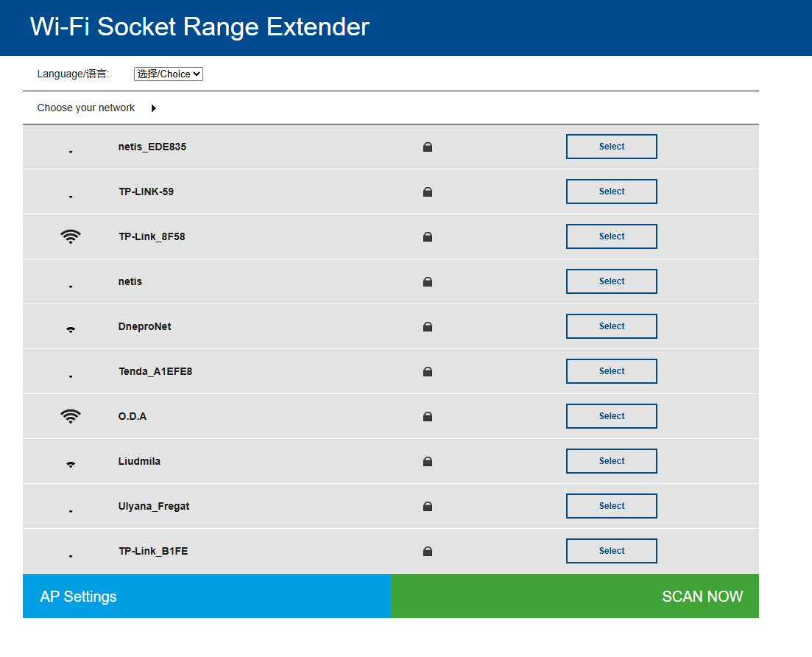Hit Select next to TP-Link_B1FE
The image size is (812, 657).
pos(611,551)
